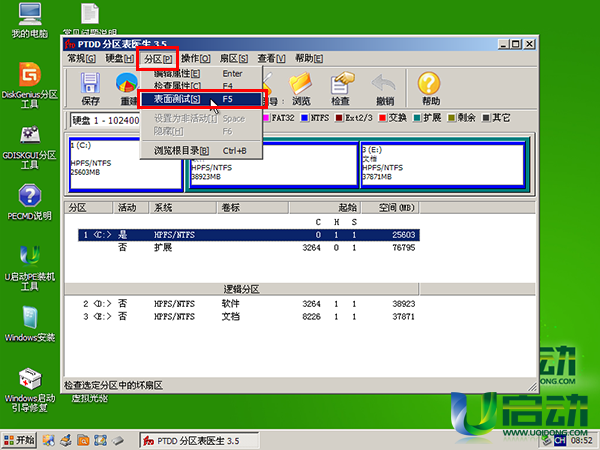Click the 虚拟光驱 desktop label
Screen dimensions: 600x450
(90, 398)
